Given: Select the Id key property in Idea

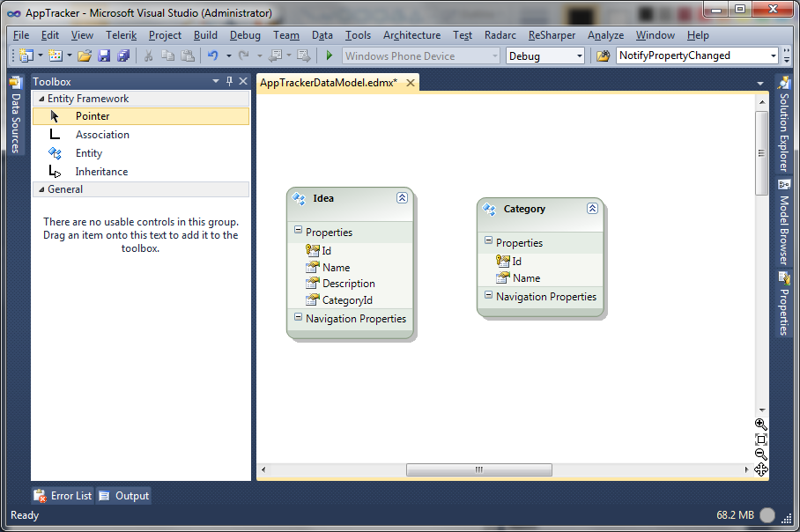Looking at the screenshot, I should pyautogui.click(x=327, y=250).
